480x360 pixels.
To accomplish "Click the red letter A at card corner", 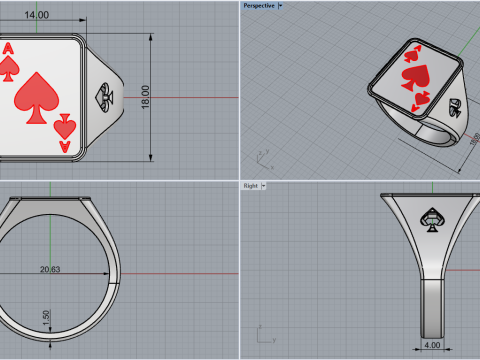I will (x=8, y=49).
